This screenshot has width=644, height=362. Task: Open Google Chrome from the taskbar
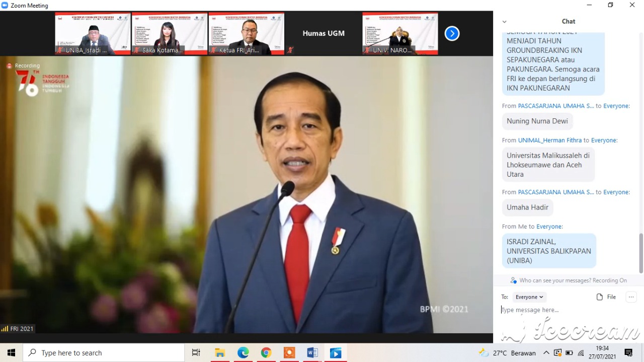266,353
